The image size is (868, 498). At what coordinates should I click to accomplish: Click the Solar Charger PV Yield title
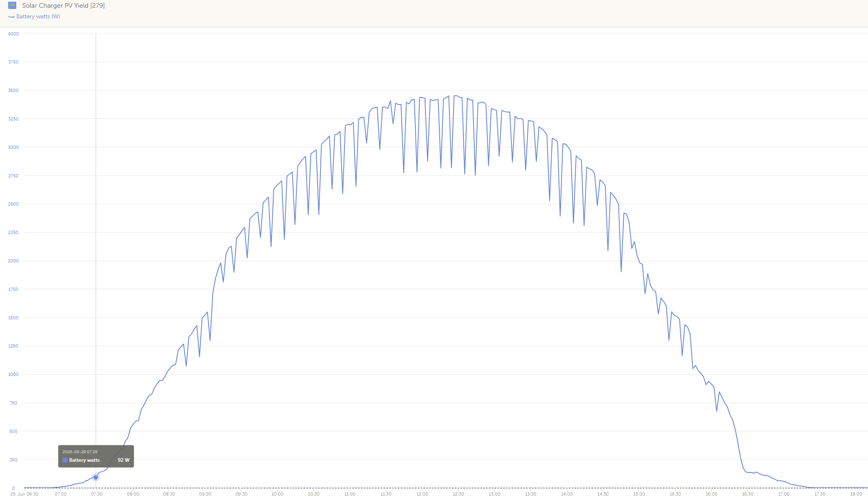[x=63, y=6]
